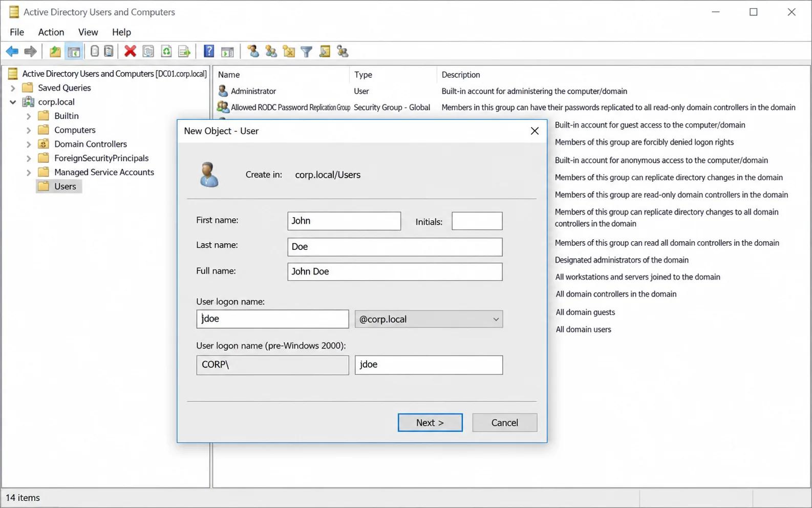Go up one level with the folder arrow icon
The width and height of the screenshot is (812, 508).
coord(55,51)
